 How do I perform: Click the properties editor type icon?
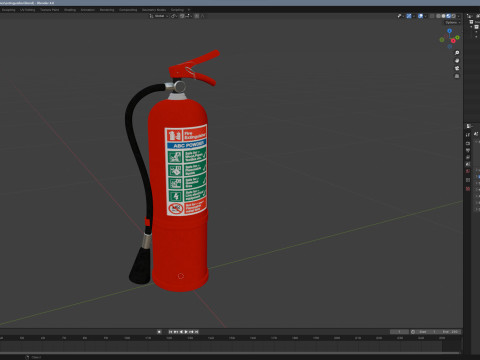click(468, 126)
